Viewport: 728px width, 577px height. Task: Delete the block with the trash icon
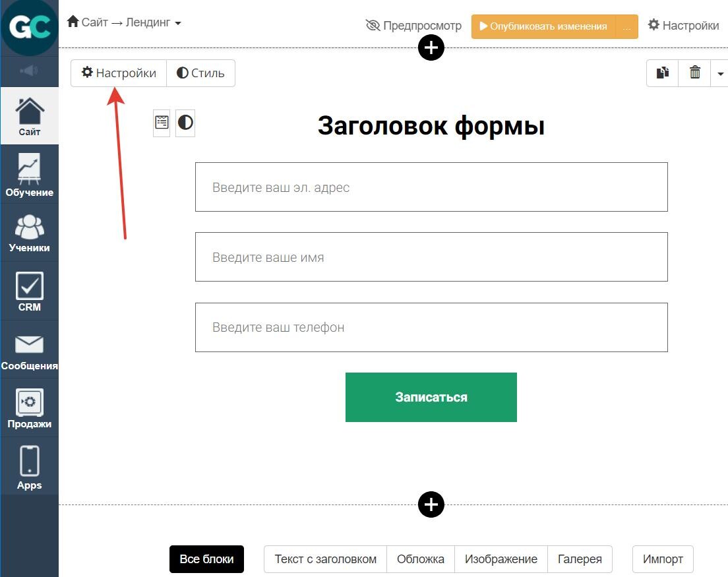(694, 73)
